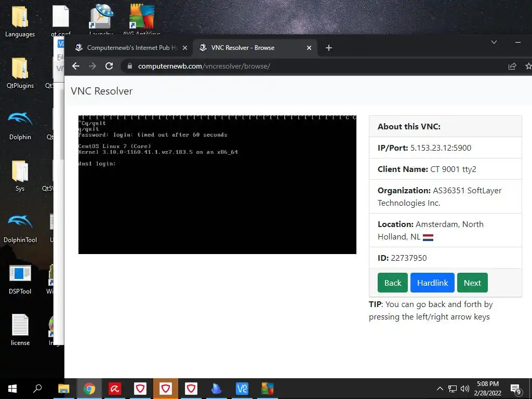The image size is (532, 399).
Task: Click the green Back button
Action: pyautogui.click(x=393, y=283)
